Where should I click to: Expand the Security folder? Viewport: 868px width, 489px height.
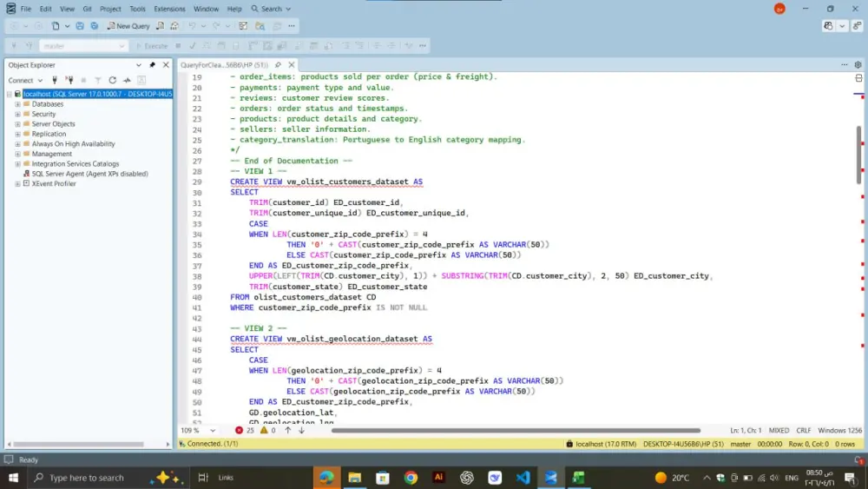click(17, 114)
